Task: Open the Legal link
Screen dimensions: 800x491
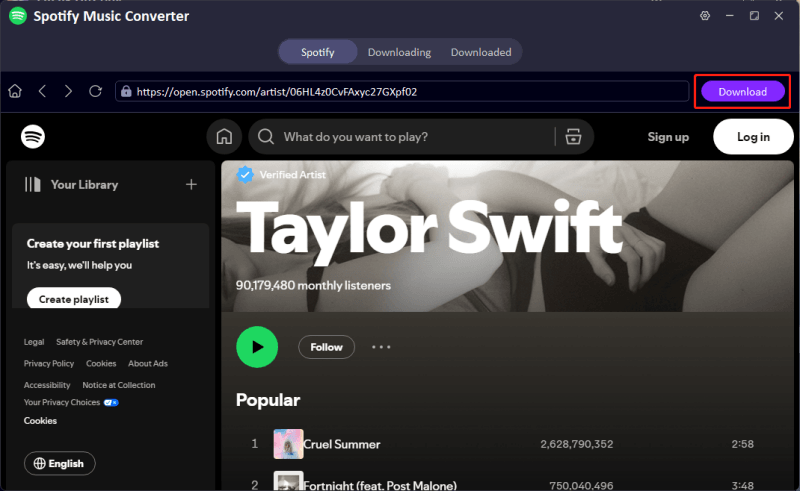Action: coord(34,342)
